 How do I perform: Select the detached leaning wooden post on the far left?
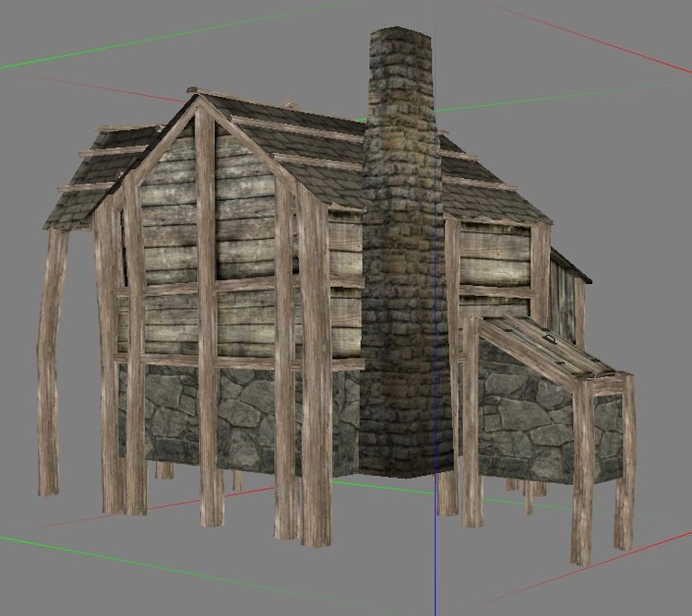pyautogui.click(x=51, y=361)
